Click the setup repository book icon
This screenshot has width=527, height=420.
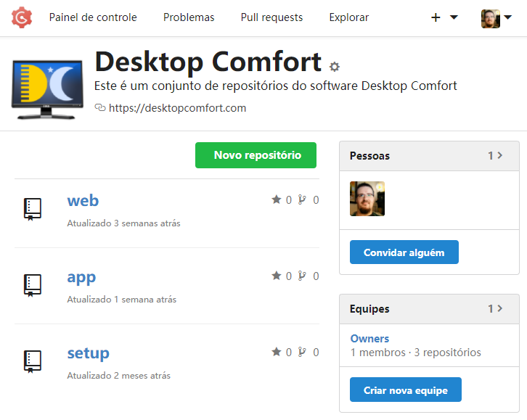[x=32, y=361]
